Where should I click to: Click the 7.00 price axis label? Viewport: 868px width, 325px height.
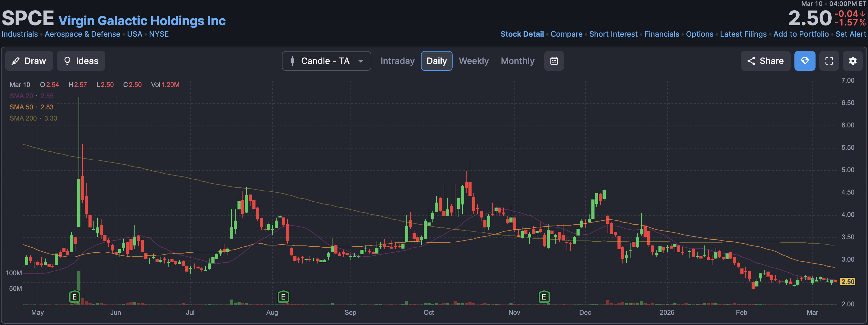(x=848, y=80)
